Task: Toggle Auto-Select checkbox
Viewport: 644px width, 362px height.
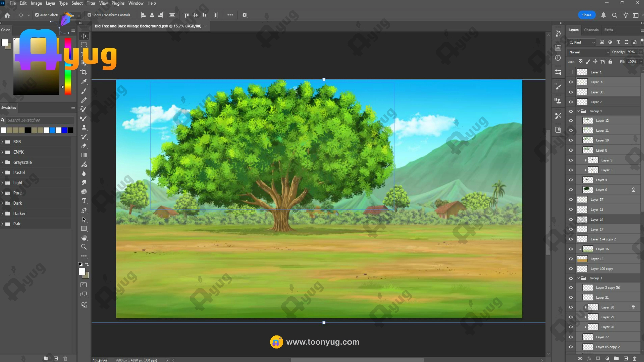Action: [37, 15]
